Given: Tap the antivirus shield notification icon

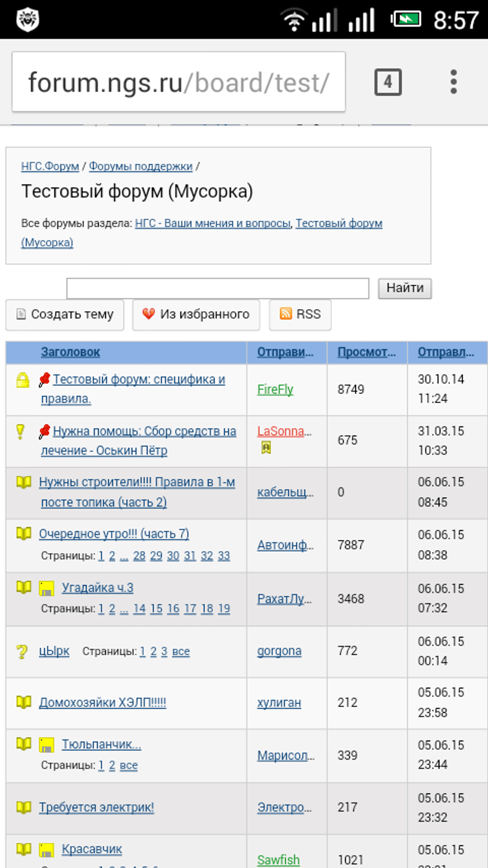Looking at the screenshot, I should (27, 20).
